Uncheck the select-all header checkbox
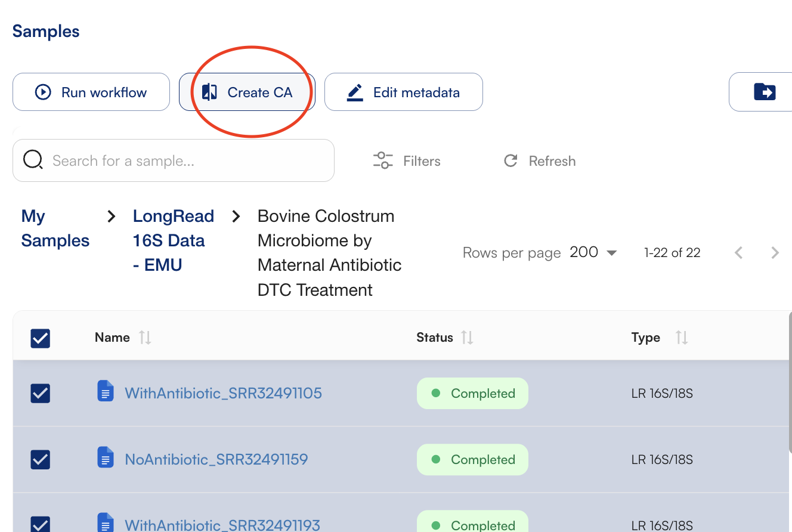Image resolution: width=792 pixels, height=532 pixels. [40, 338]
